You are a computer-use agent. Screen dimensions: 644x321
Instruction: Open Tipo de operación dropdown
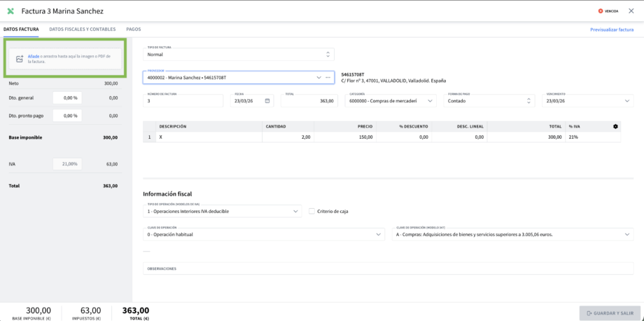[x=296, y=211]
